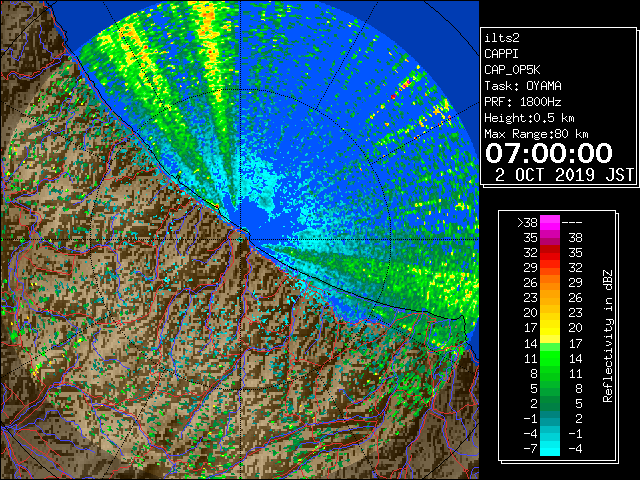Click the radar center at crosshair intersection
The height and width of the screenshot is (480, 640).
pos(241,239)
